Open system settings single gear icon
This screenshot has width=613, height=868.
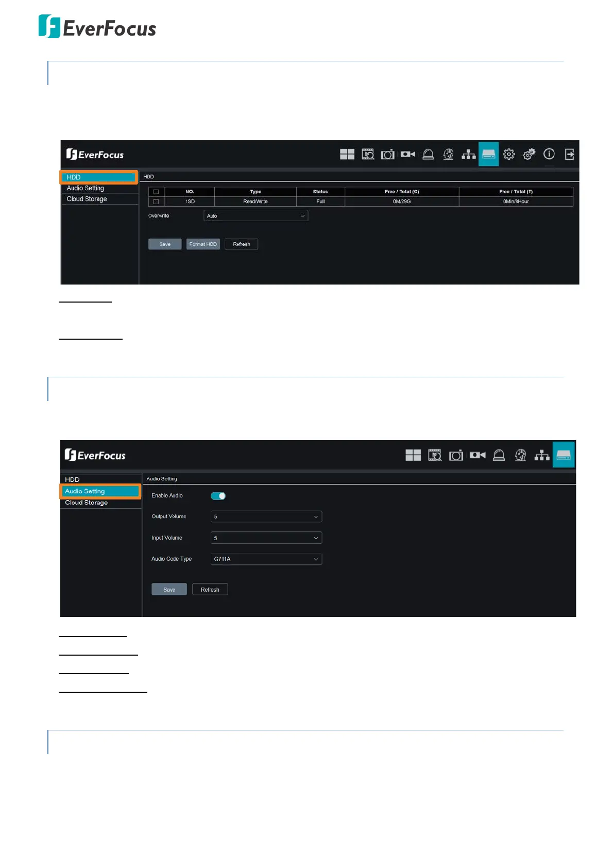tap(509, 154)
